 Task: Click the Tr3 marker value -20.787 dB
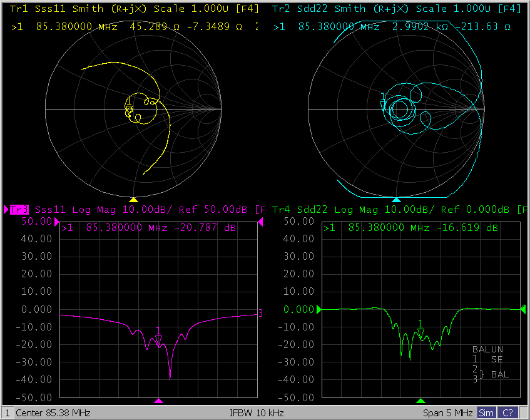205,228
